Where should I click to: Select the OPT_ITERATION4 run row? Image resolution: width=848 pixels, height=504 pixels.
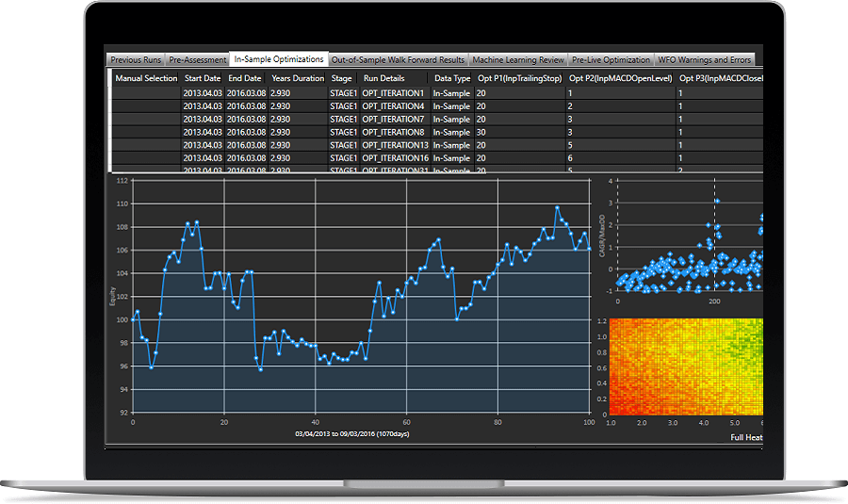[x=437, y=106]
